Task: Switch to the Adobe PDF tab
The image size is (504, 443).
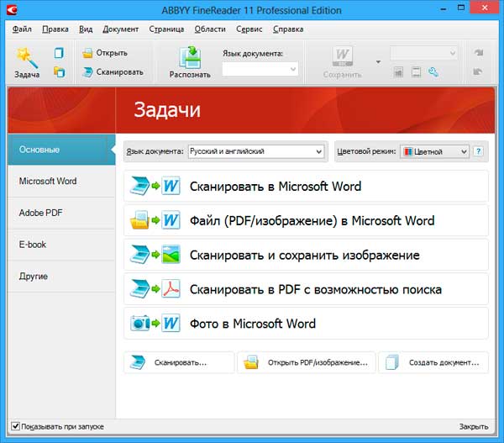Action: [41, 213]
